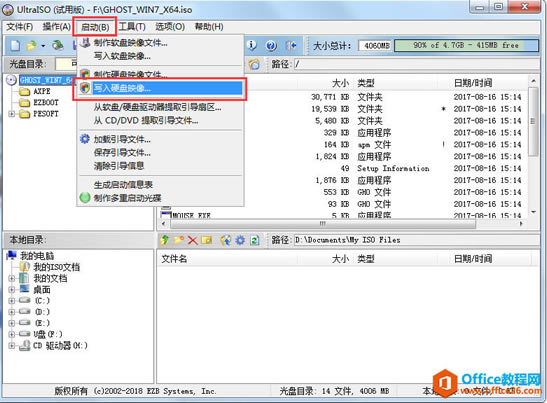The image size is (547, 403).
Task: Select the PESOFT folder in disc tree
Action: click(x=46, y=114)
